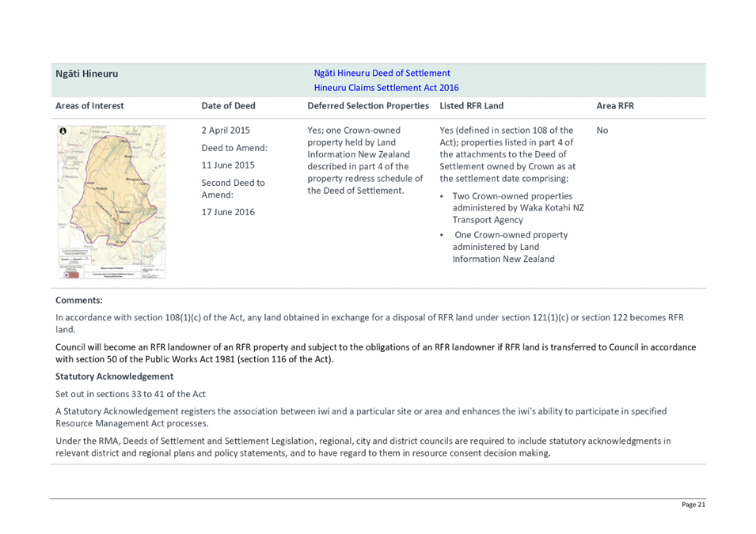Click the paragraph about Public Works Act 1981

coord(375,354)
